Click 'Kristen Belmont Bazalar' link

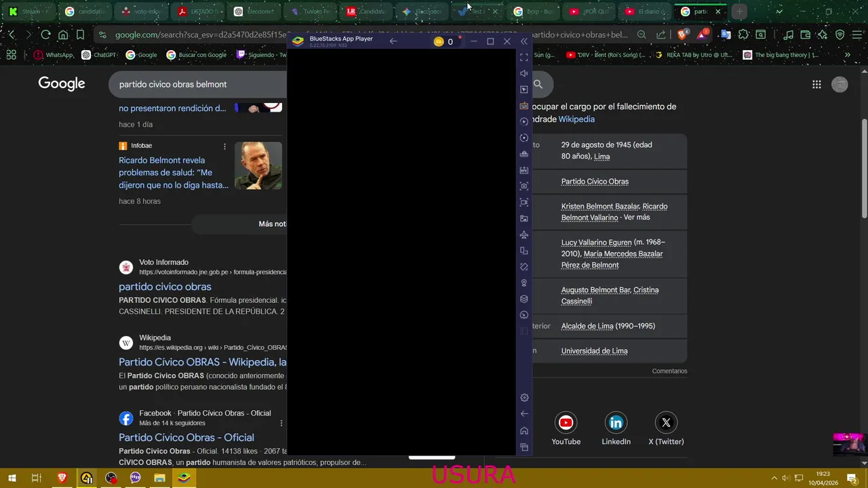[600, 206]
